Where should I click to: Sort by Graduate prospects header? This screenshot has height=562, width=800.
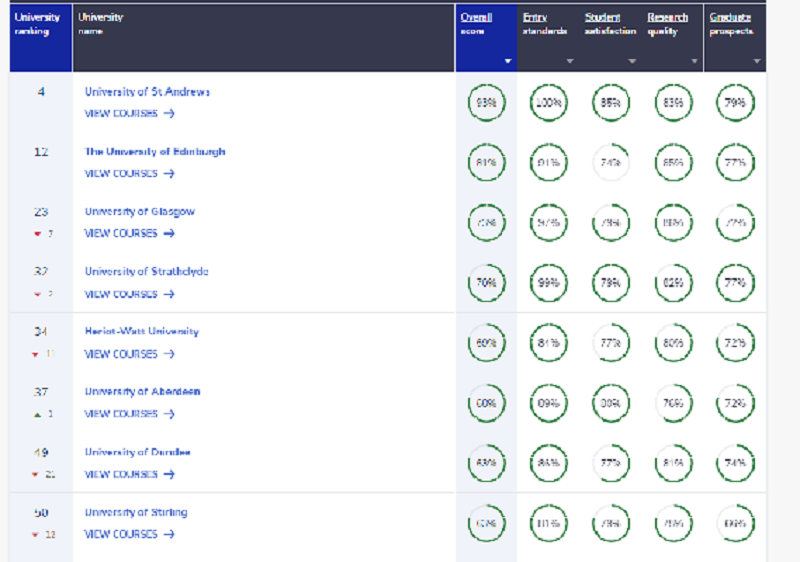click(731, 23)
